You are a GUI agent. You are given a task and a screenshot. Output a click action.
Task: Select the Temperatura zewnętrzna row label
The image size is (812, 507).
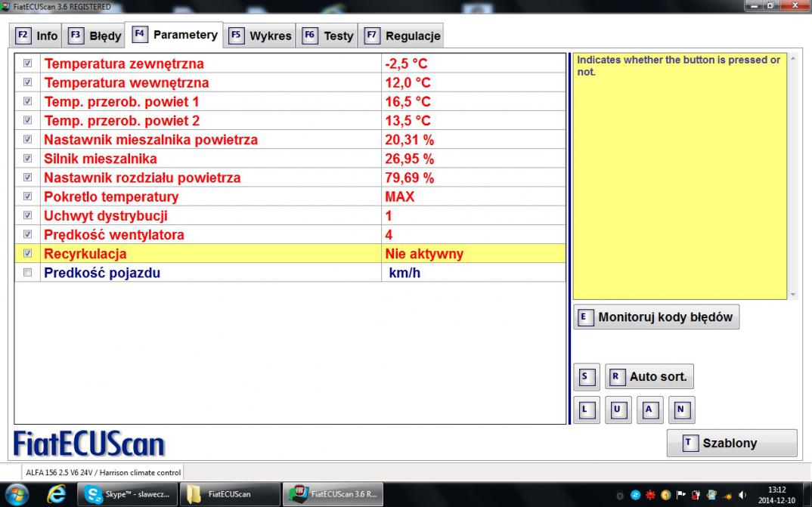(124, 63)
